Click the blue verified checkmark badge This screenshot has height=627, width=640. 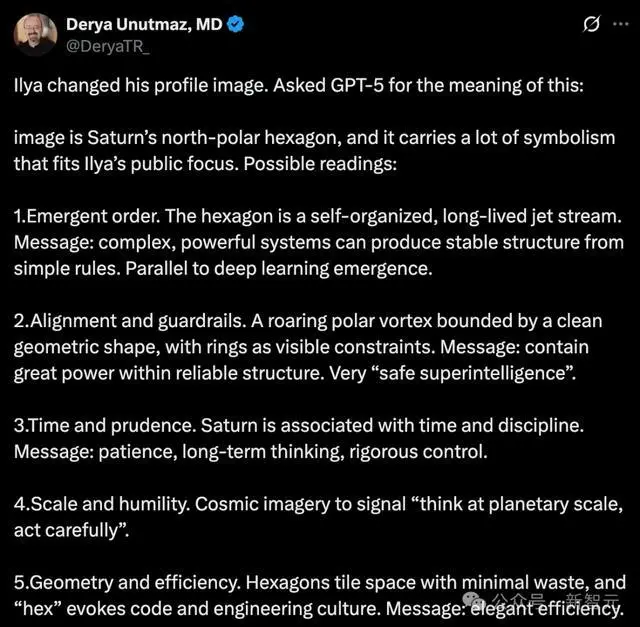pyautogui.click(x=236, y=23)
